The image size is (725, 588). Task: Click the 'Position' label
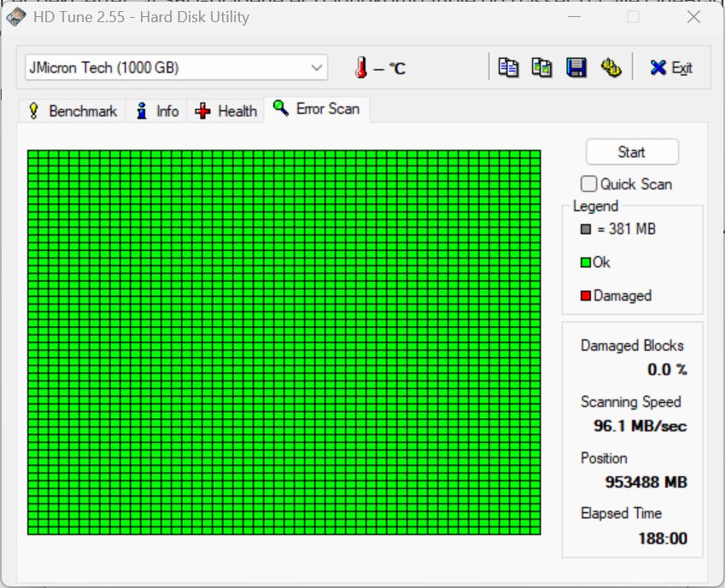coord(604,458)
